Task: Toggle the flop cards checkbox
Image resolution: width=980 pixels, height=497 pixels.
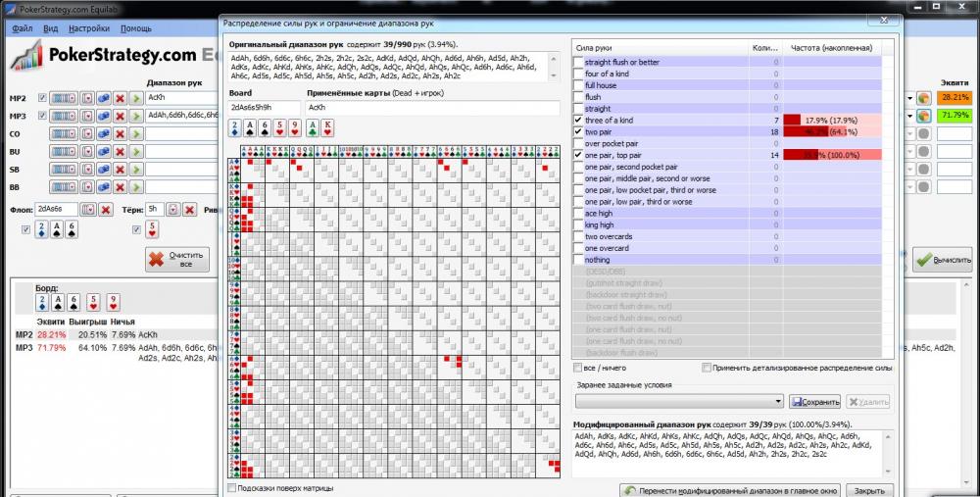Action: click(25, 230)
